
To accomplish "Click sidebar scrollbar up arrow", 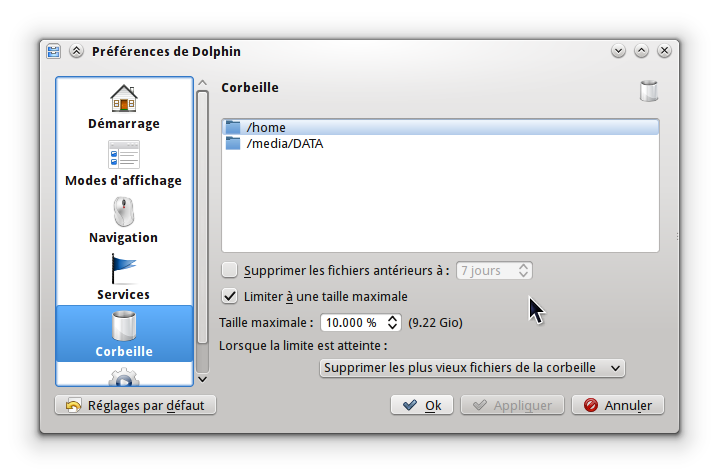I will click(203, 83).
